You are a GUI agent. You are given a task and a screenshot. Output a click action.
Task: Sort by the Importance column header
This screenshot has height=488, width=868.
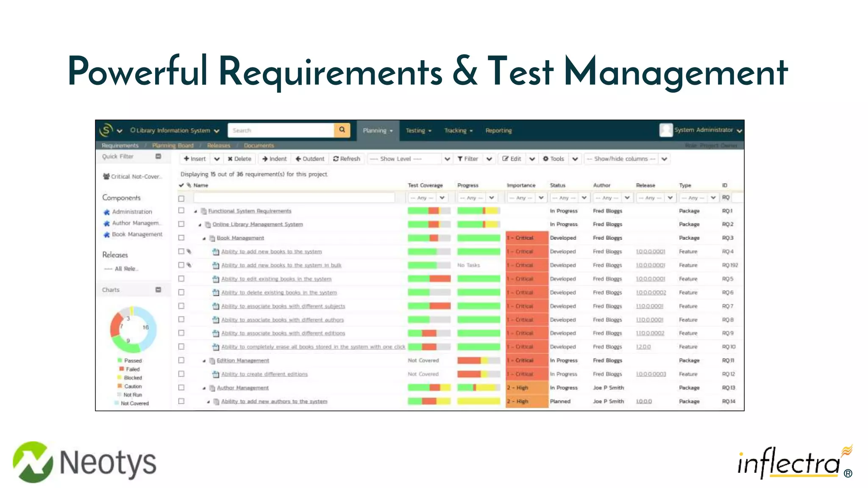click(x=521, y=185)
